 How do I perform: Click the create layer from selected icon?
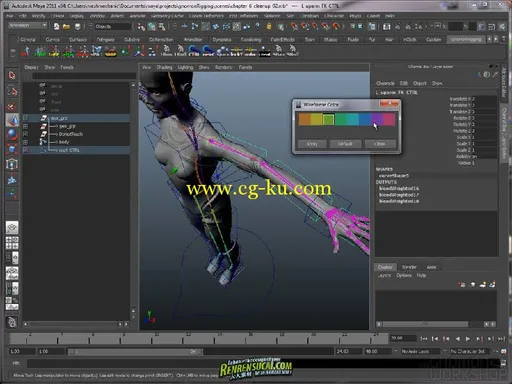tap(492, 284)
